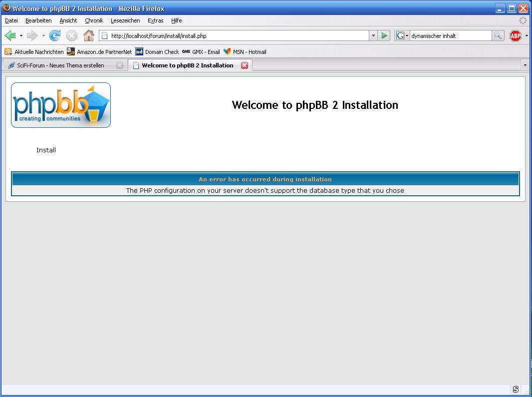The width and height of the screenshot is (532, 397).
Task: Open Aktuelle Nachrichten bookmark
Action: (34, 51)
